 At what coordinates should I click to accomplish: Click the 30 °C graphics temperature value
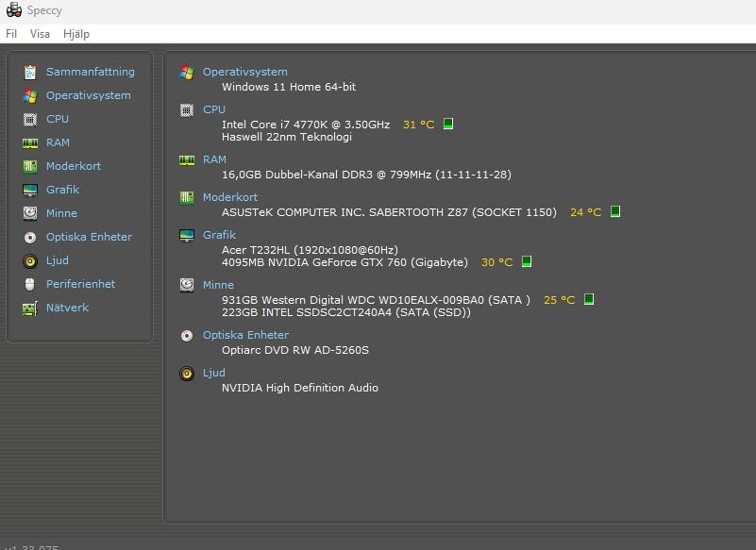(496, 262)
